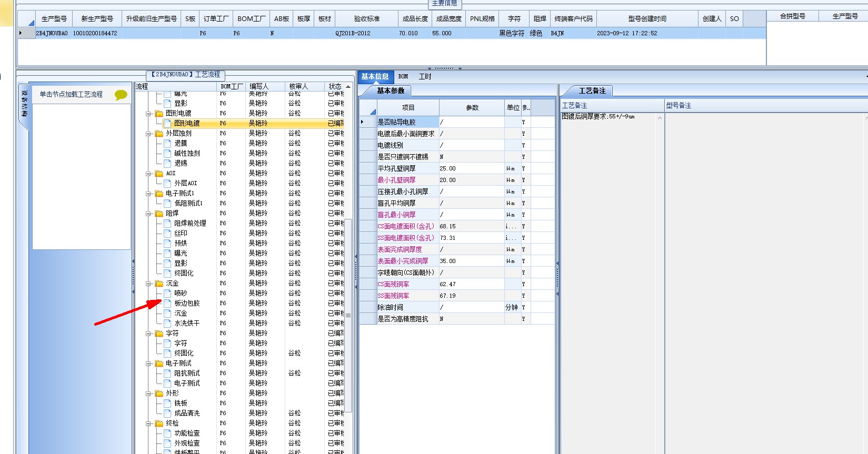Click the document icon beside 铣板
Screen dimensions: 868x454
167,403
